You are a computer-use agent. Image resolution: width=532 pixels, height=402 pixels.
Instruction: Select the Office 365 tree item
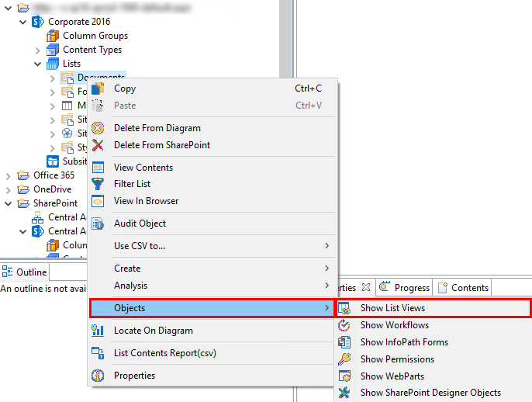click(54, 175)
